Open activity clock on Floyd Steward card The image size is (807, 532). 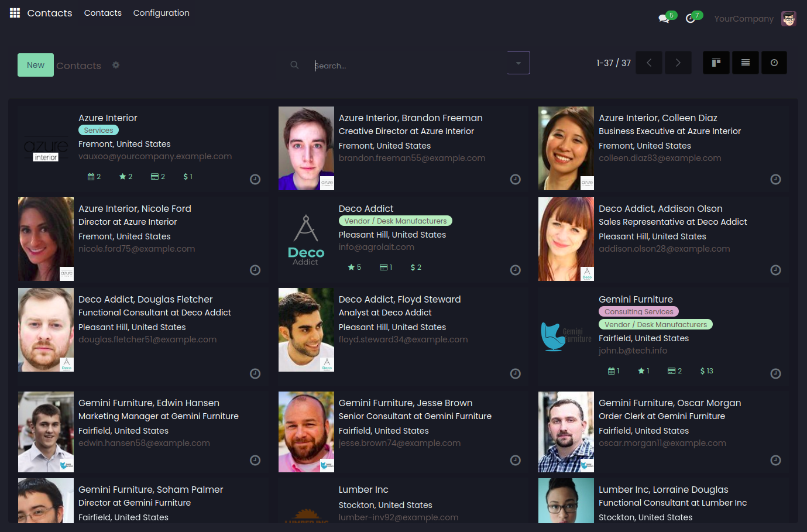516,373
